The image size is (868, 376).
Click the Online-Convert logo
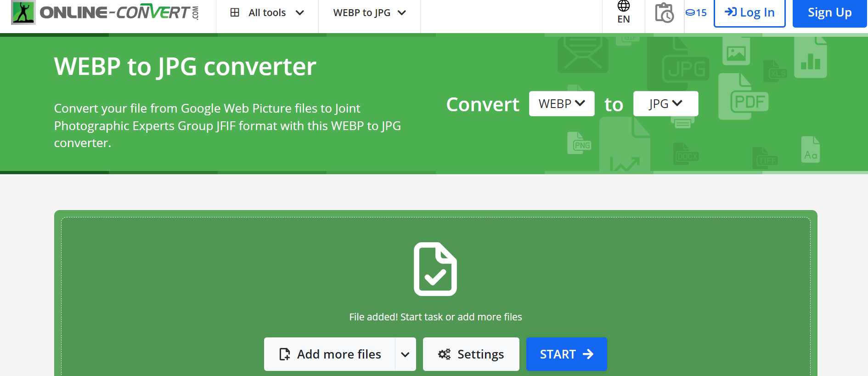point(105,12)
